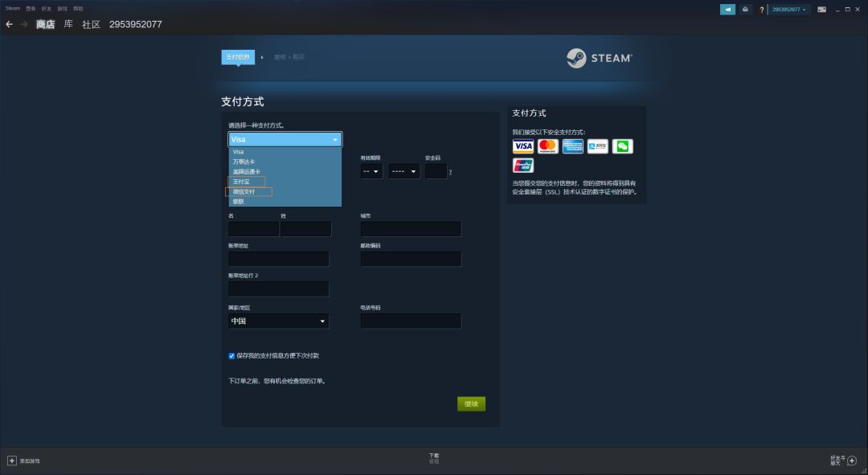Click the green 继续 continue button
The height and width of the screenshot is (475, 868).
pos(471,403)
